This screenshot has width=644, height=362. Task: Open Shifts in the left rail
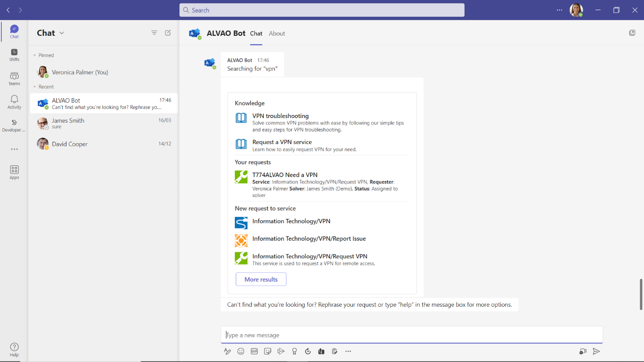click(14, 55)
